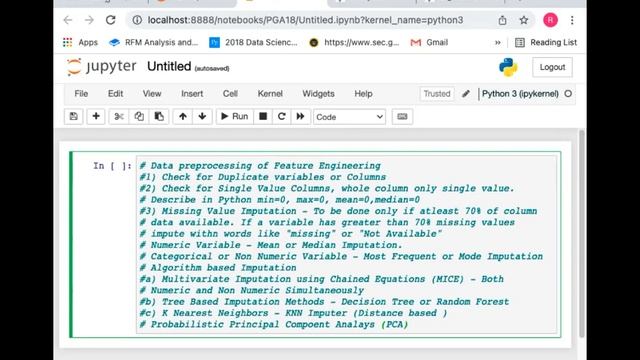The height and width of the screenshot is (360, 640).
Task: Click the Logout button
Action: (552, 67)
